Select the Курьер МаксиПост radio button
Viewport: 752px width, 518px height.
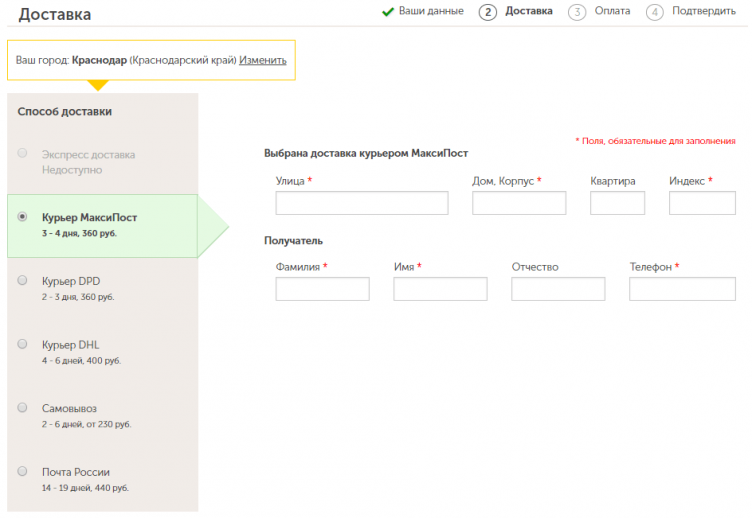[23, 217]
